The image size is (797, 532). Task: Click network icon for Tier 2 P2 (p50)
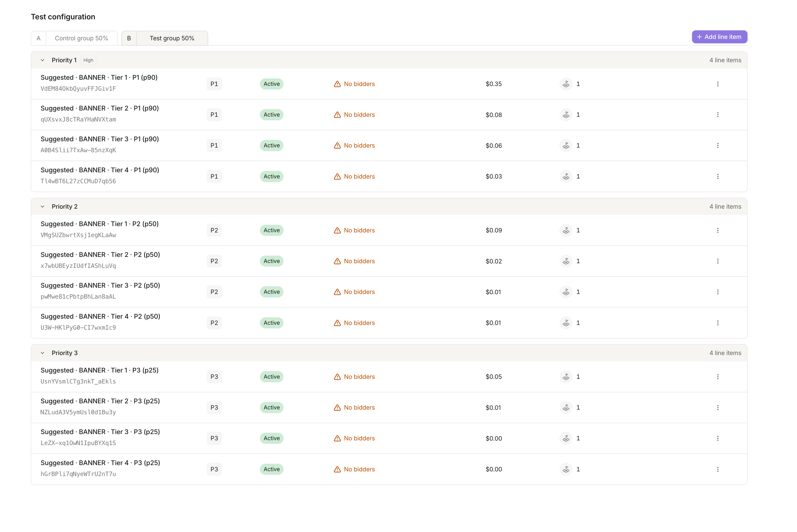tap(566, 261)
